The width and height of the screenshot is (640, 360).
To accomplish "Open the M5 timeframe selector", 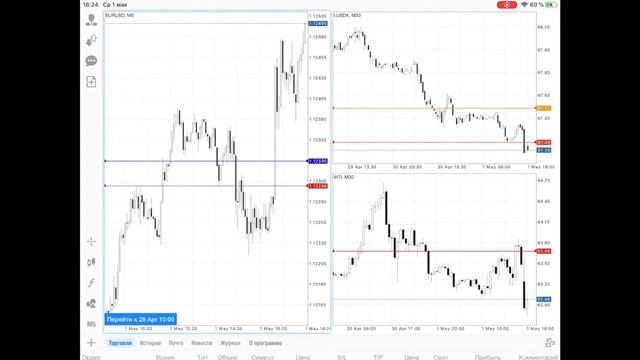I will point(91,324).
